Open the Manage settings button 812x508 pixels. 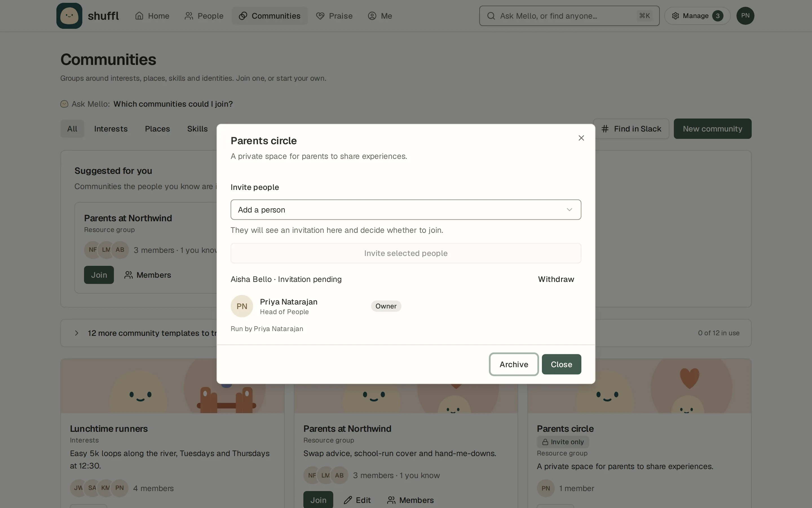[697, 16]
